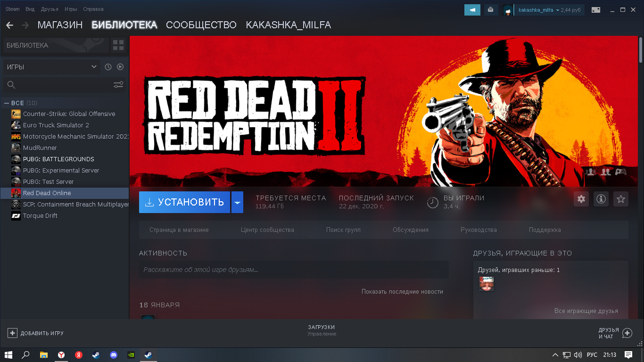644x362 pixels.
Task: Select PUBG: BATTLEGROUNDS in the list
Action: coord(65,159)
